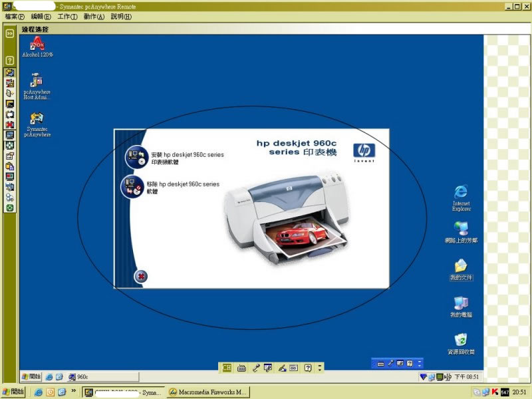Click the help icon on the yellow IME bar
Screen dimensions: 532x399
[x=308, y=368]
